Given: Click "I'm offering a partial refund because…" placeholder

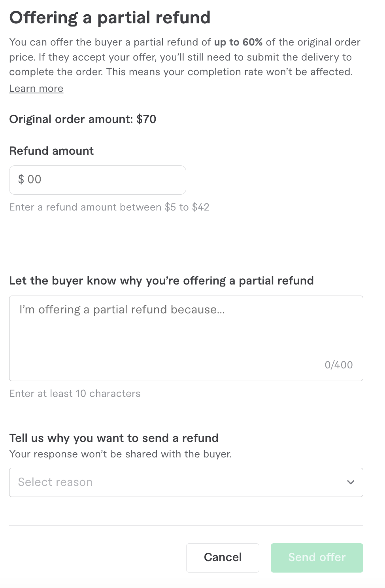Looking at the screenshot, I should pyautogui.click(x=122, y=309).
